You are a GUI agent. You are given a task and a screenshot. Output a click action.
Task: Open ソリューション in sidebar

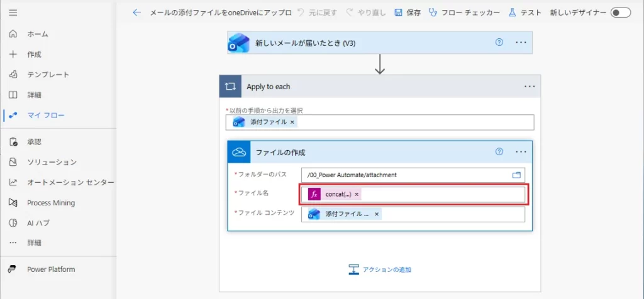point(52,162)
